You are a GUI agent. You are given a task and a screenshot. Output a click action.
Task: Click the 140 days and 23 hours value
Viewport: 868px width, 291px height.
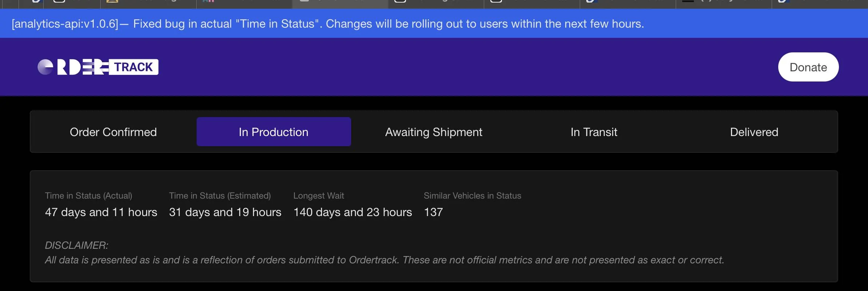[x=353, y=212]
